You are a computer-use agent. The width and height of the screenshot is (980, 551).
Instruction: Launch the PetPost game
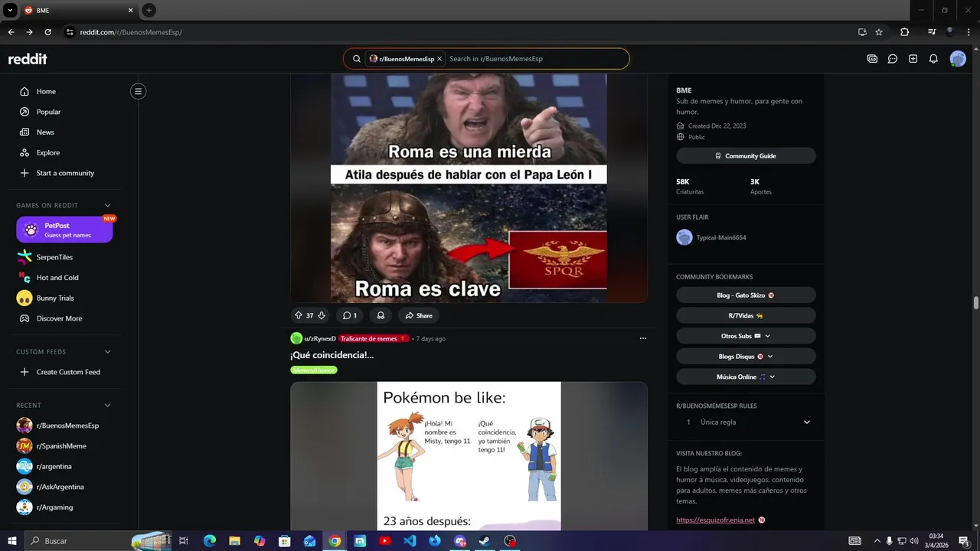[x=64, y=230]
